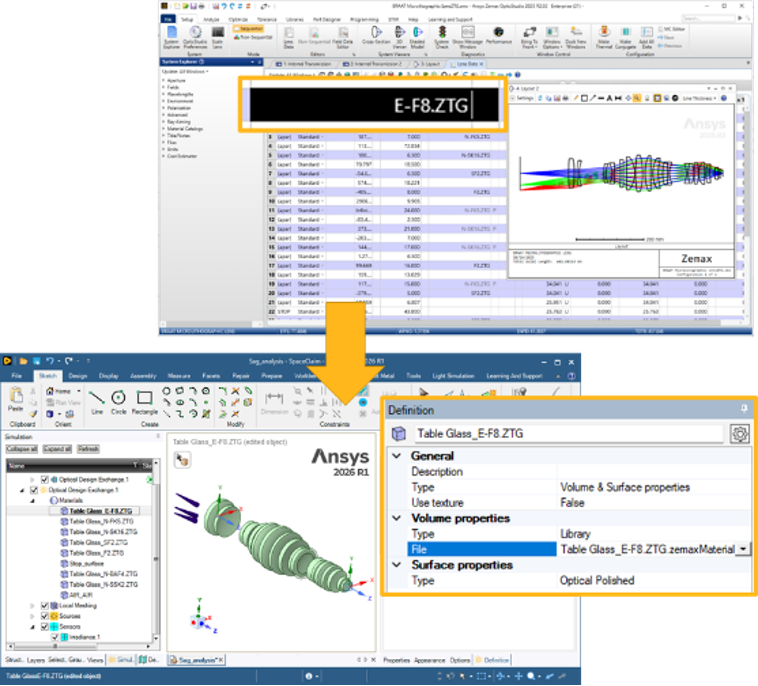Click SpaceClaim undo arrow in title bar

(x=50, y=361)
